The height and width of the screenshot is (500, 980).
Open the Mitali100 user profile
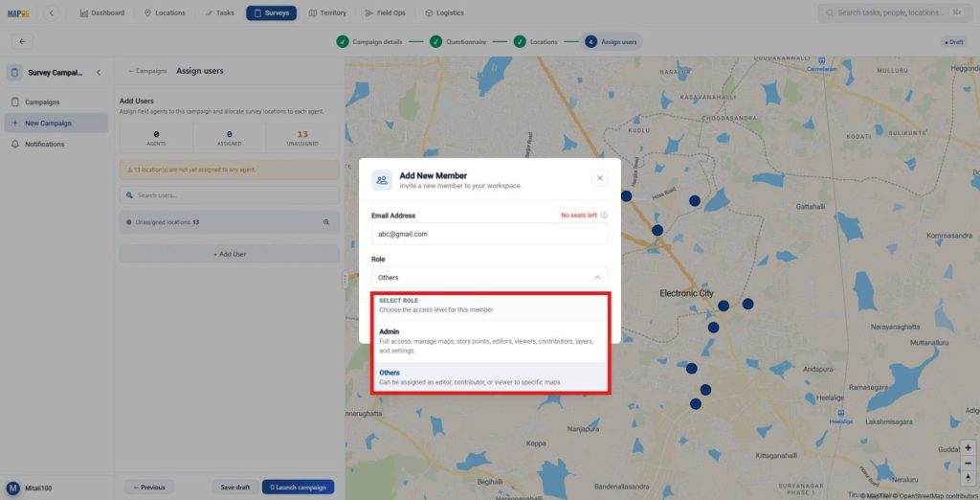tap(30, 489)
